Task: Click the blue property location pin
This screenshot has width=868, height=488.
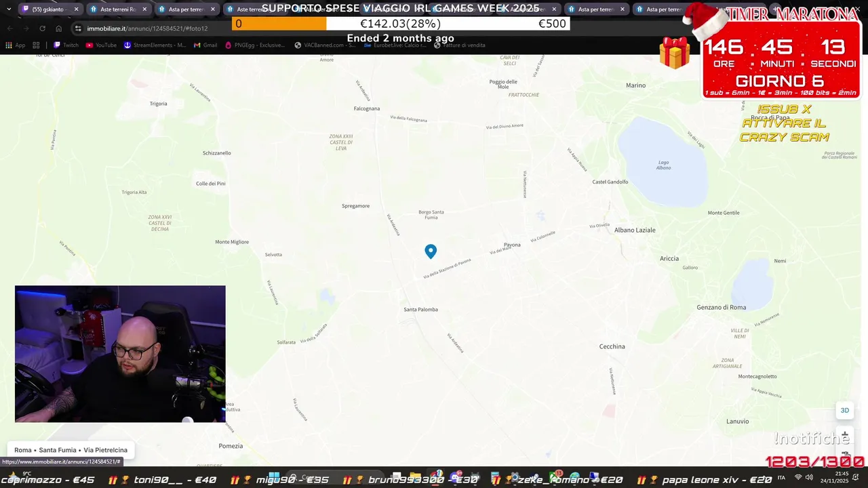Action: 431,251
